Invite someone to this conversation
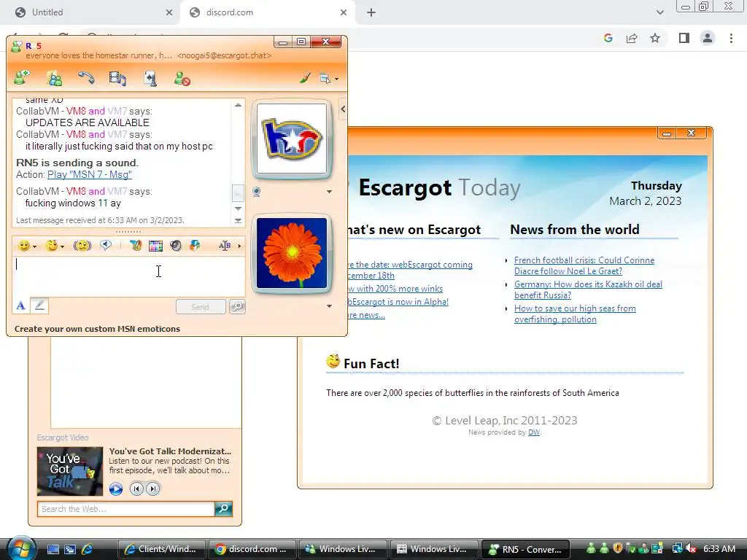747x560 pixels. pyautogui.click(x=21, y=77)
